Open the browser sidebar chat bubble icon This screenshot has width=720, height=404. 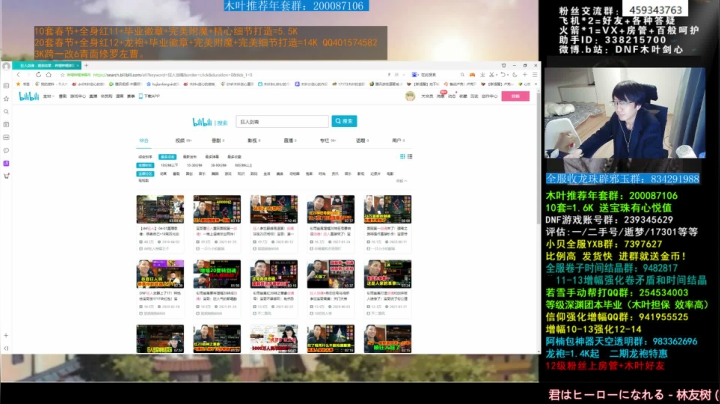tap(6, 151)
